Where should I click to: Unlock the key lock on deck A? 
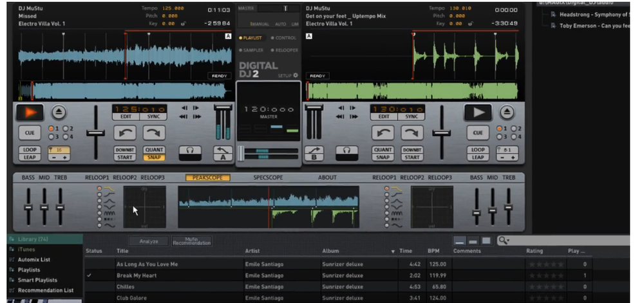pyautogui.click(x=183, y=24)
